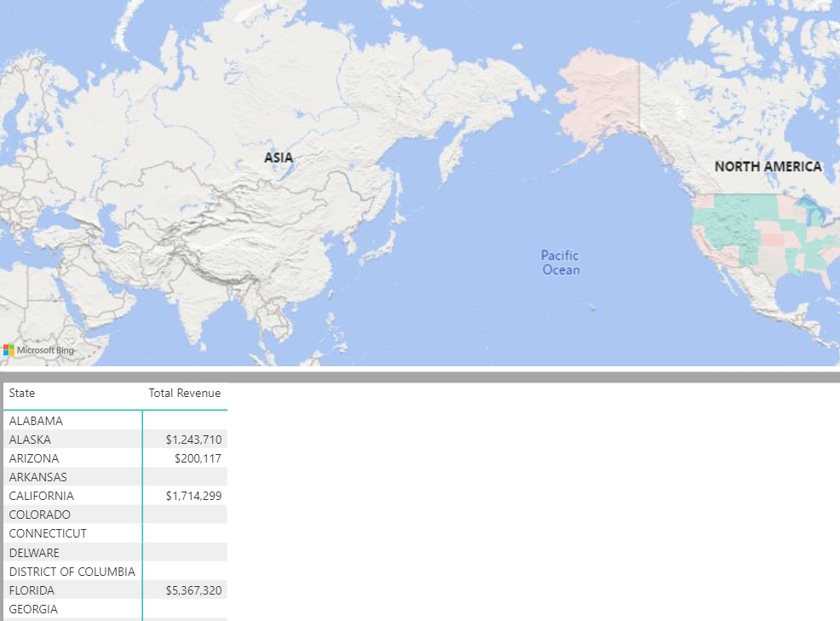Select the ARKANSAS row
840x621 pixels.
pyautogui.click(x=115, y=477)
